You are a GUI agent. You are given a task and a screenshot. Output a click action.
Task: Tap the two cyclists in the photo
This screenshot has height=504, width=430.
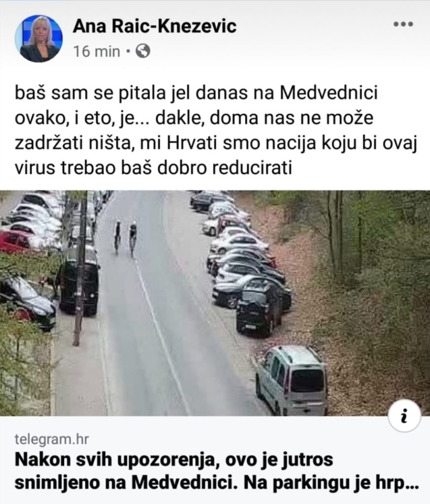[x=126, y=237]
